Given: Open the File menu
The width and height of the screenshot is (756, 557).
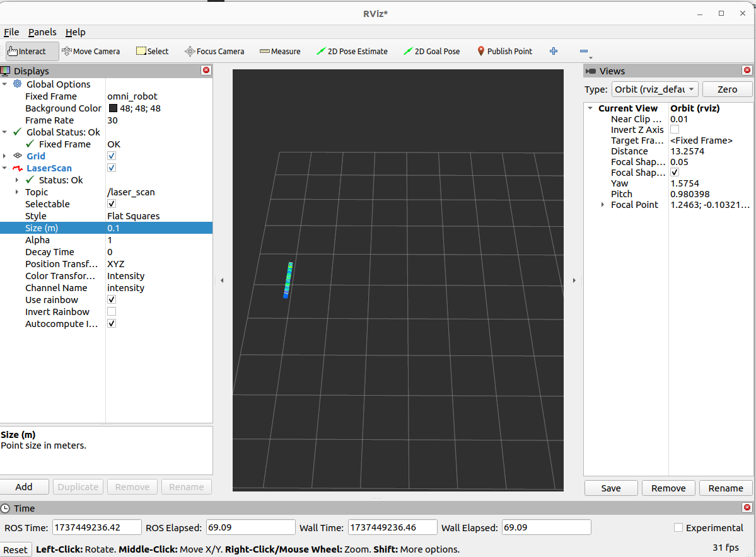Looking at the screenshot, I should click(11, 32).
